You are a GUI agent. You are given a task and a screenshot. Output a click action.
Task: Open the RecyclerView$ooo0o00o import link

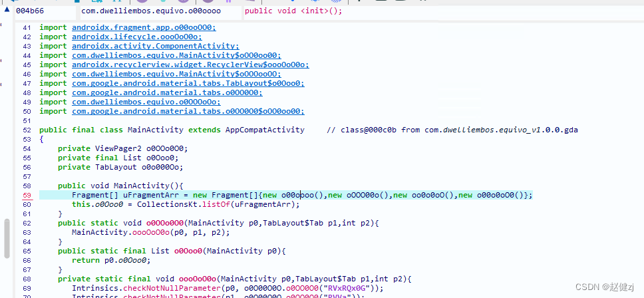[x=190, y=65]
